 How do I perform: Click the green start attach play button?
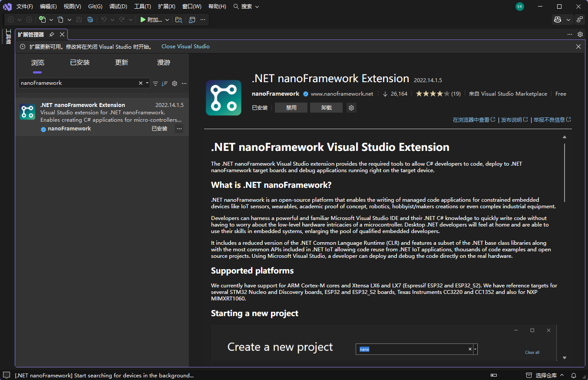(143, 20)
